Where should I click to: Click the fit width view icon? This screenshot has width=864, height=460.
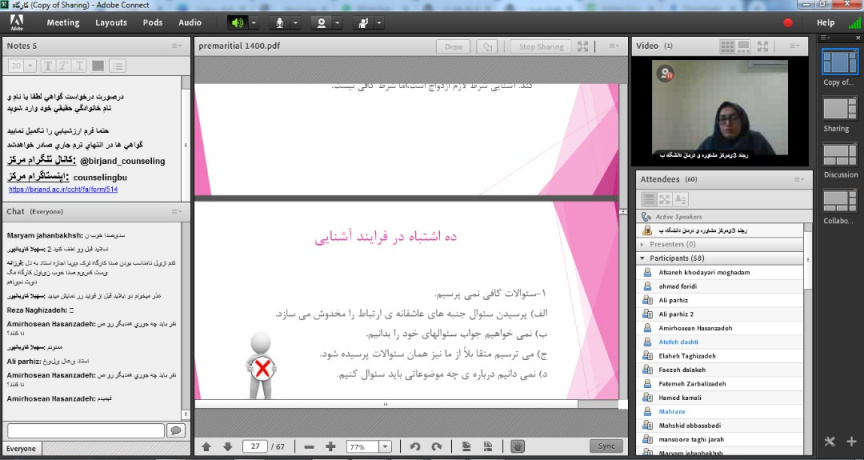coord(488,447)
